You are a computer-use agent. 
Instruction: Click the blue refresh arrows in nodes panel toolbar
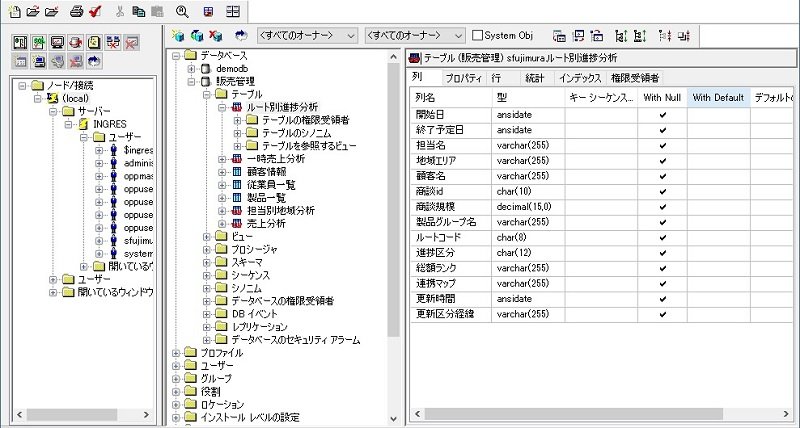click(94, 62)
